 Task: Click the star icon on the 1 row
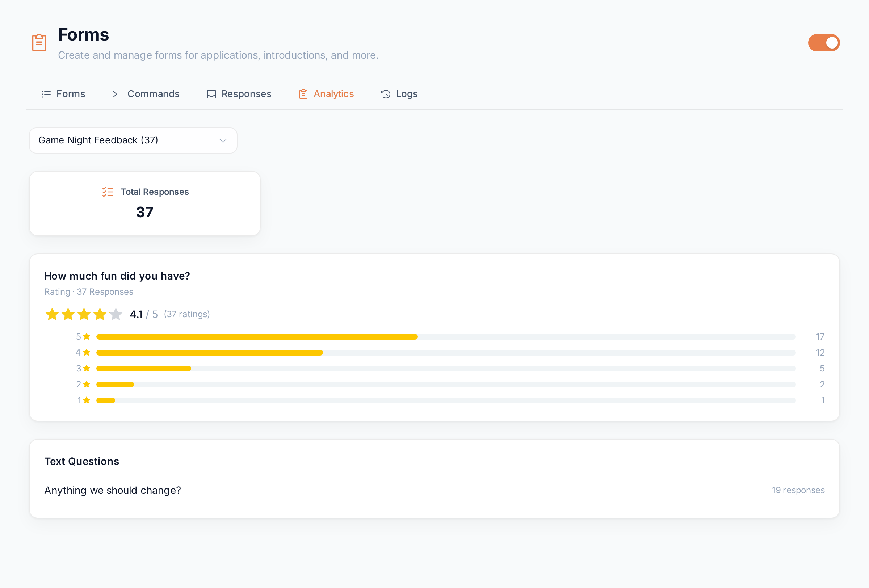[87, 400]
